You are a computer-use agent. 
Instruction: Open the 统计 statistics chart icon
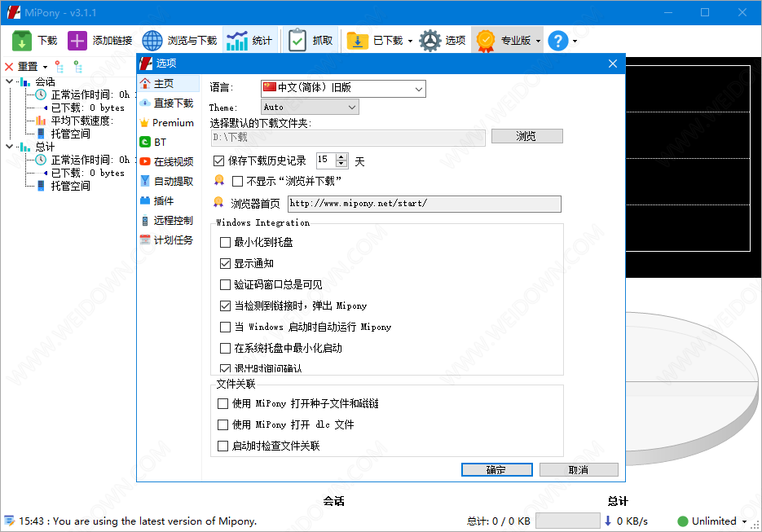tap(236, 41)
